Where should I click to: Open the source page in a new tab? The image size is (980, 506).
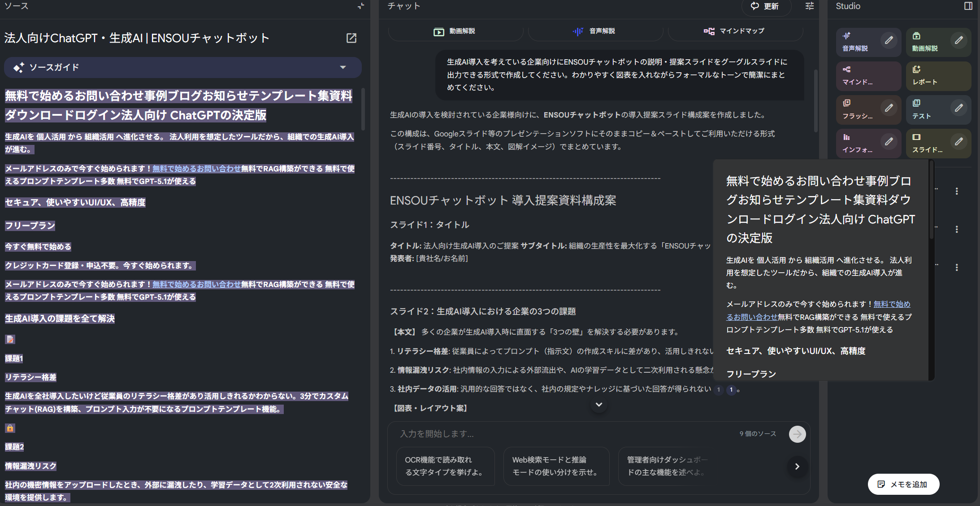pos(351,38)
